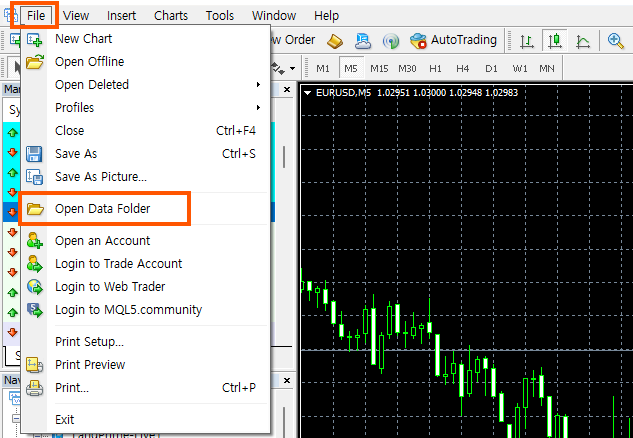Open the VPS cloud icon in toolbar
This screenshot has width=633, height=438.
[x=363, y=41]
